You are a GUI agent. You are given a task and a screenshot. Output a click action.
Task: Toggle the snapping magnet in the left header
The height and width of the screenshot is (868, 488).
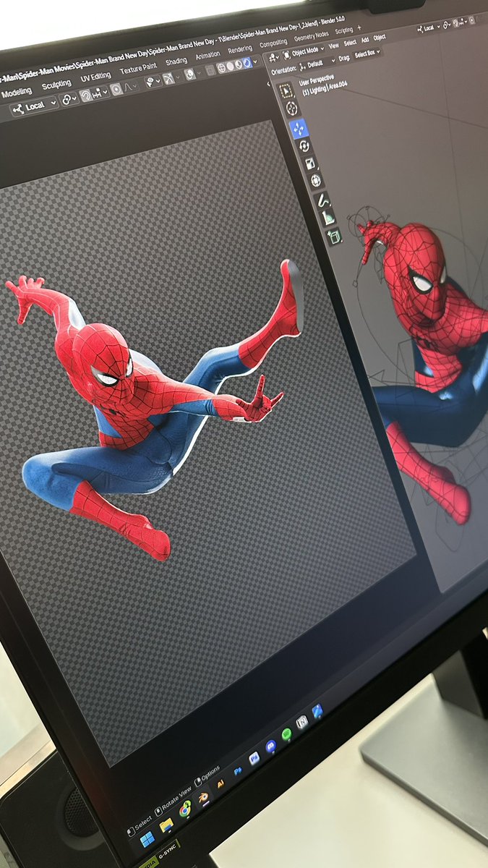point(85,95)
